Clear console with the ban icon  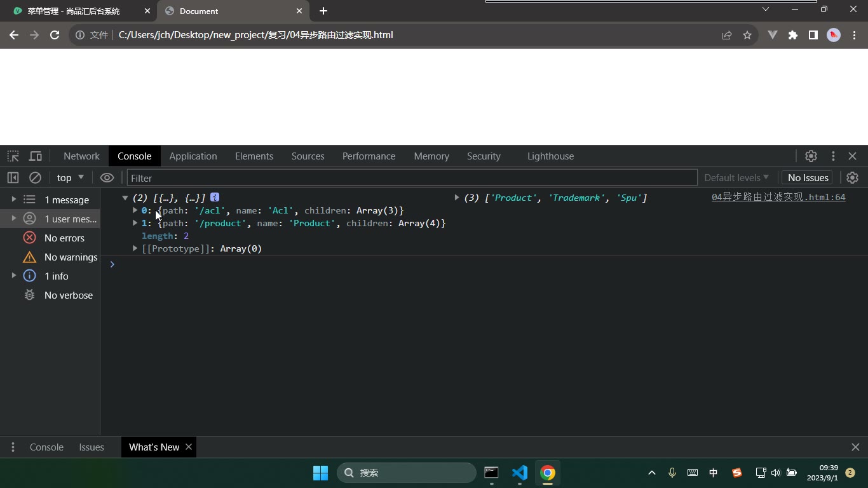coord(36,178)
